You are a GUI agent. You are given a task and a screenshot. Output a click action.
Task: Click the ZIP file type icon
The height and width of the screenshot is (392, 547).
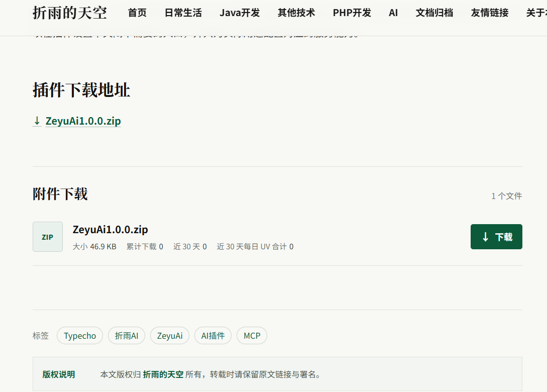(x=48, y=237)
